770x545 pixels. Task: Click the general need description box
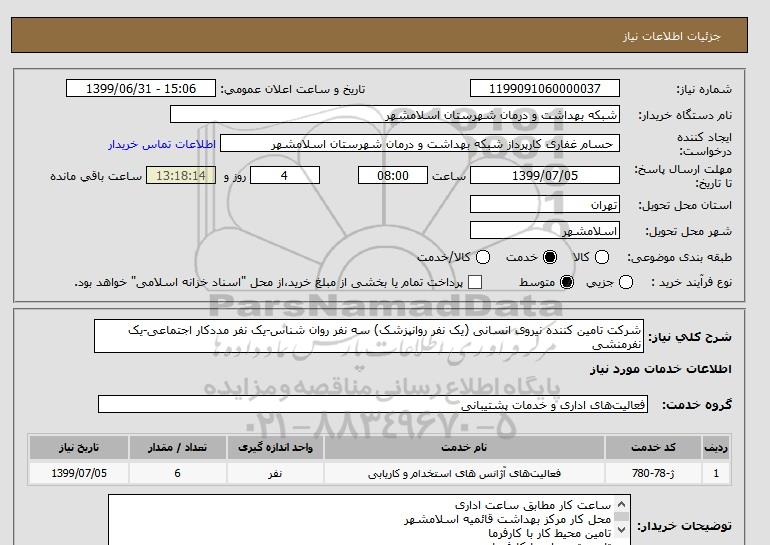coord(369,336)
